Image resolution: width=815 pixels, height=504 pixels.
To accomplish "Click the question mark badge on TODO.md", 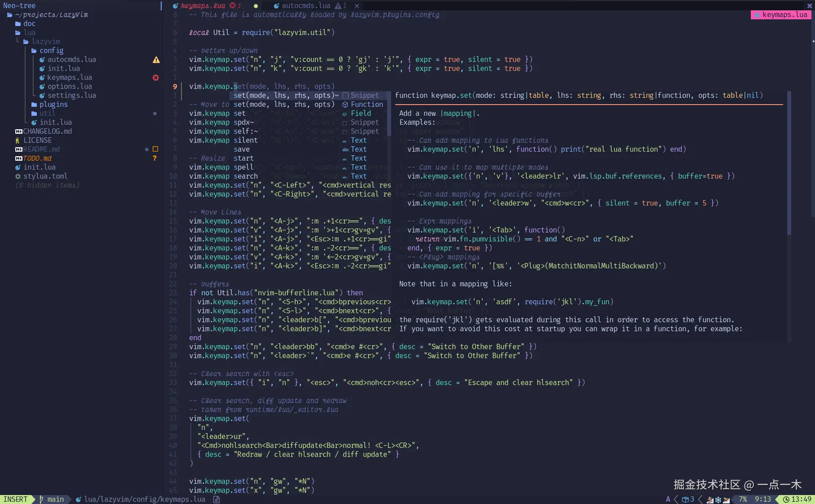I will [x=154, y=158].
